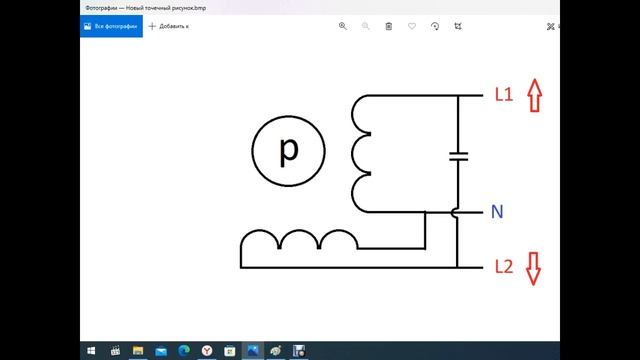This screenshot has width=640, height=360.
Task: Click the zoom in magnifier icon
Action: 342,26
